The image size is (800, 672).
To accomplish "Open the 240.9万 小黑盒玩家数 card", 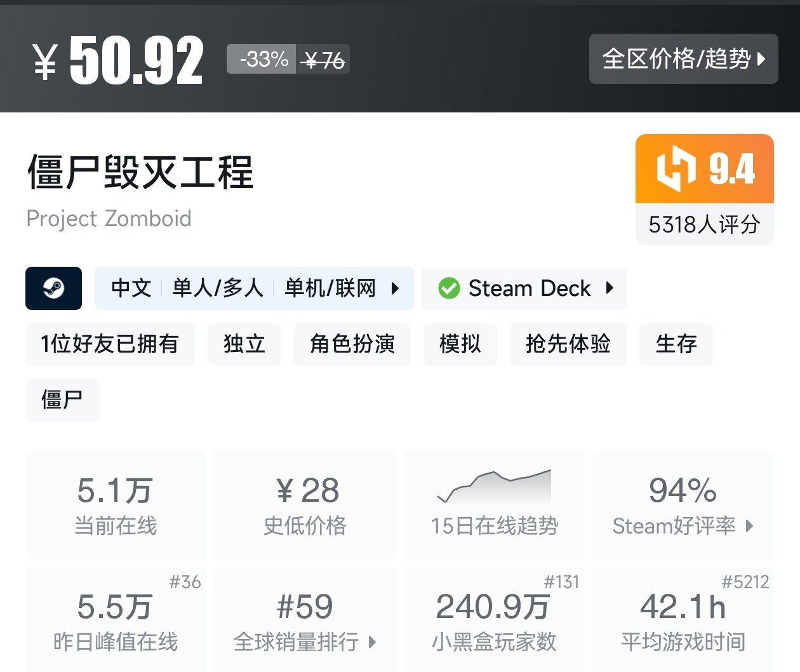I will pyautogui.click(x=495, y=620).
